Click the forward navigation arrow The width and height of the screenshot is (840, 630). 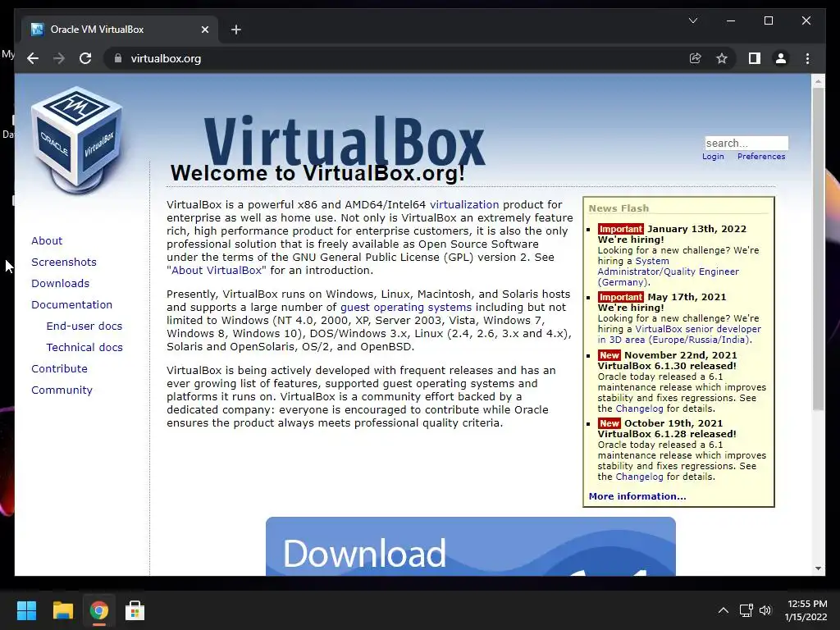coord(59,58)
